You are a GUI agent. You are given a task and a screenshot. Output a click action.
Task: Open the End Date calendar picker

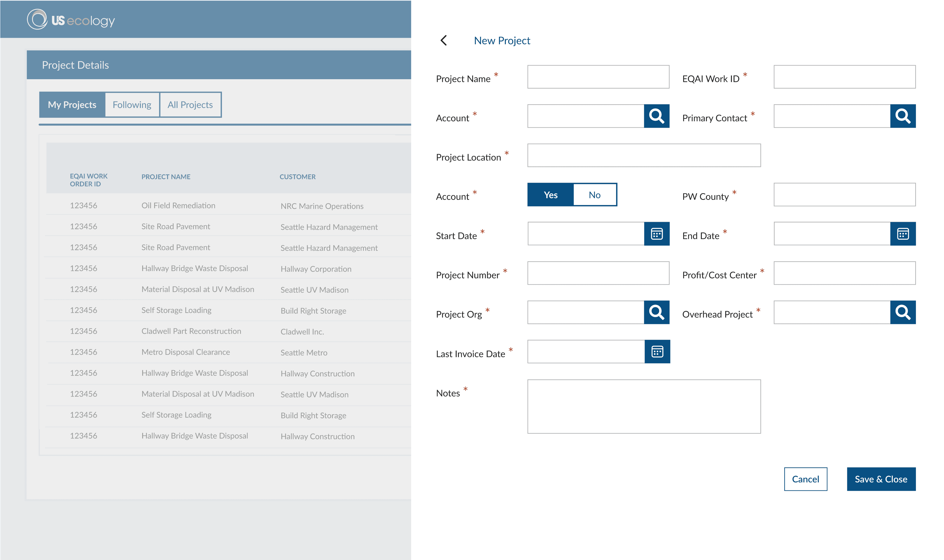coord(903,234)
